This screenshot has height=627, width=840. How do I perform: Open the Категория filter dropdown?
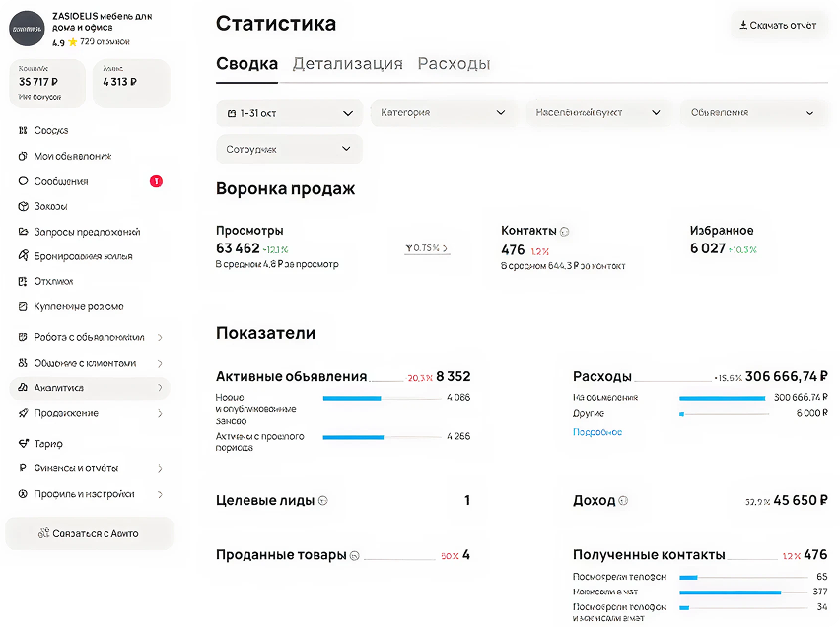(x=443, y=113)
